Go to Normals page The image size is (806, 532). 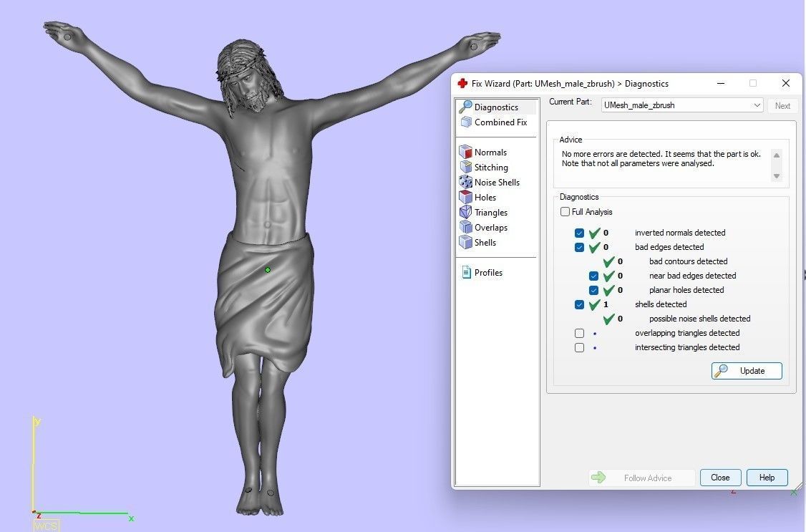point(490,152)
